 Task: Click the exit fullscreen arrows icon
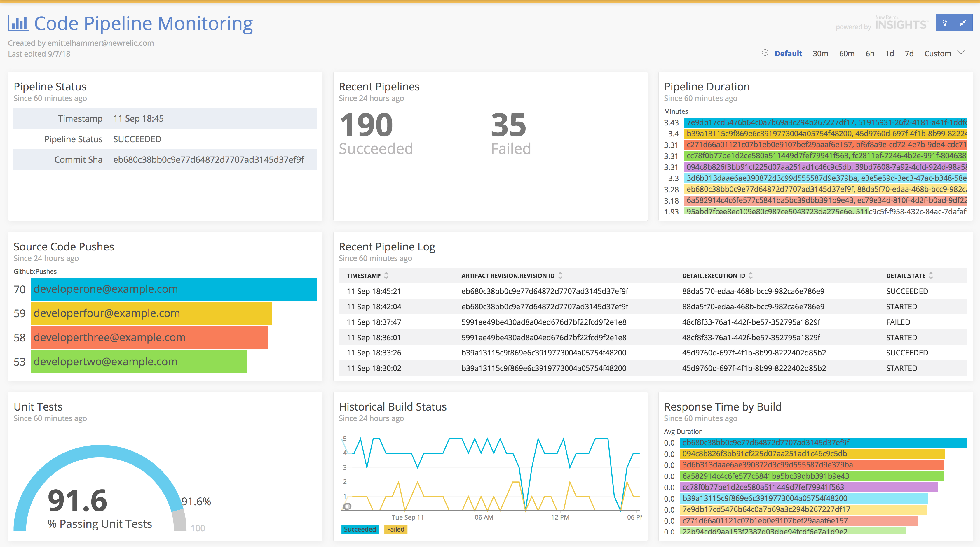pos(963,23)
